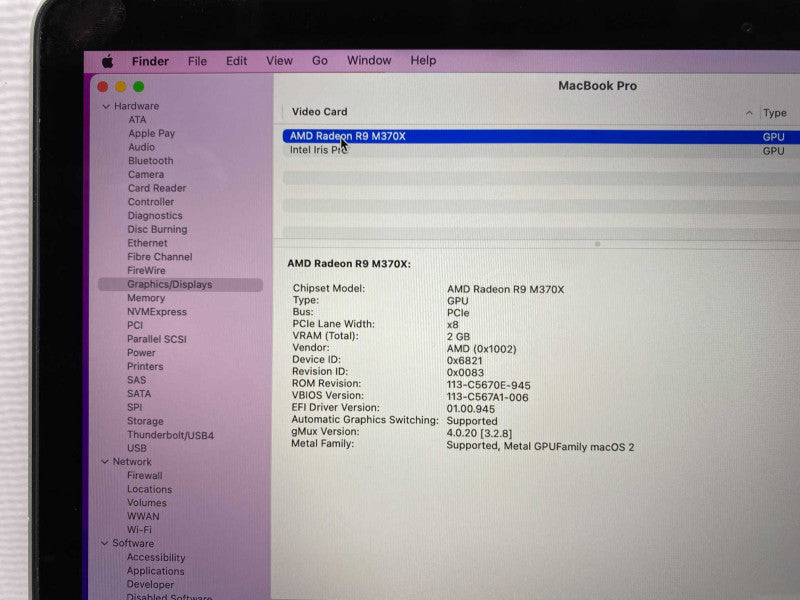Click the ROM Revision value 113-C5670E-945
This screenshot has height=600, width=800.
coord(488,385)
